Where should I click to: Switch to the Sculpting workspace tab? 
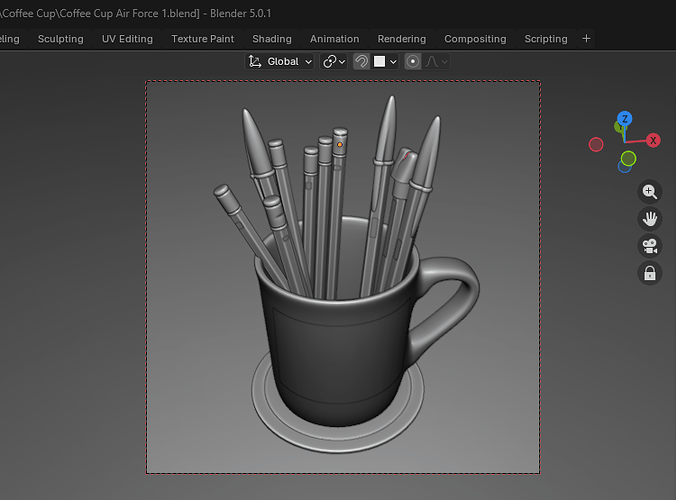click(x=61, y=39)
